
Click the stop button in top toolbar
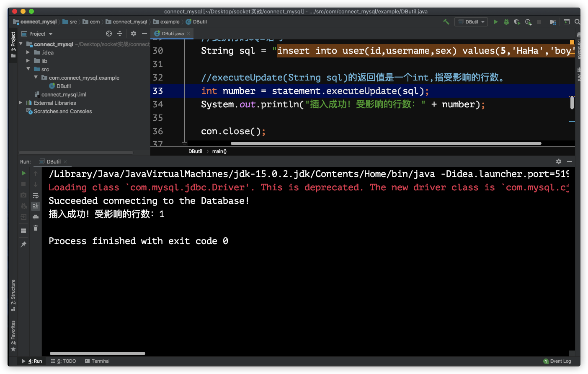[x=539, y=22]
